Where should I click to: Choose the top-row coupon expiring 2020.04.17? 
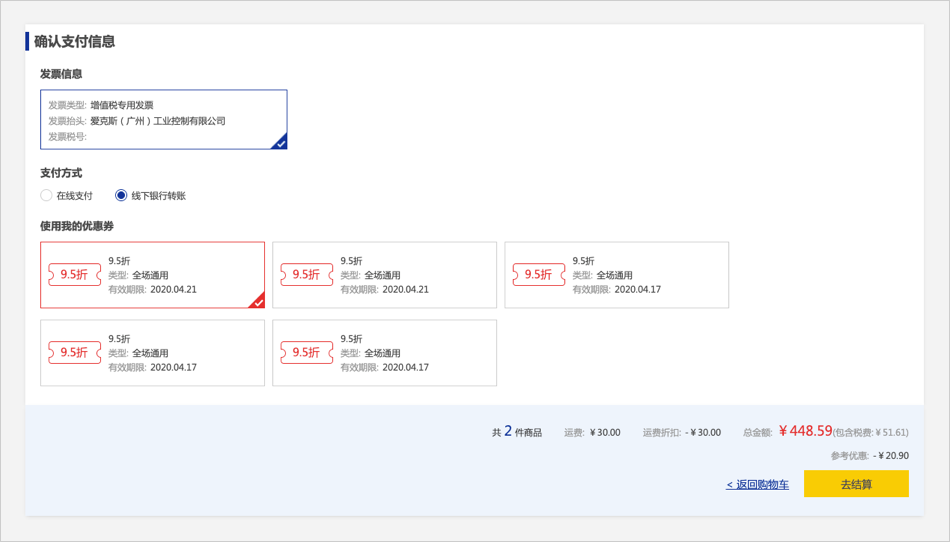(616, 274)
